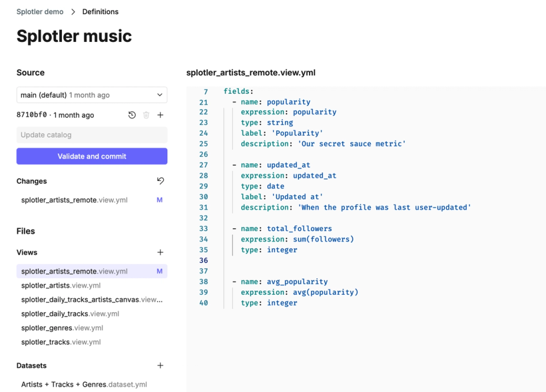This screenshot has height=392, width=546.
Task: Open the Splotler demo breadcrumb link
Action: [40, 11]
